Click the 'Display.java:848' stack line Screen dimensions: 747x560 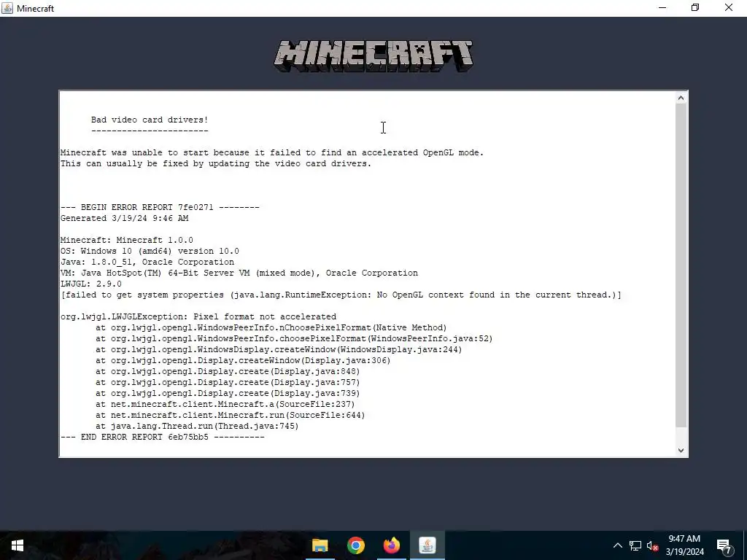point(228,371)
